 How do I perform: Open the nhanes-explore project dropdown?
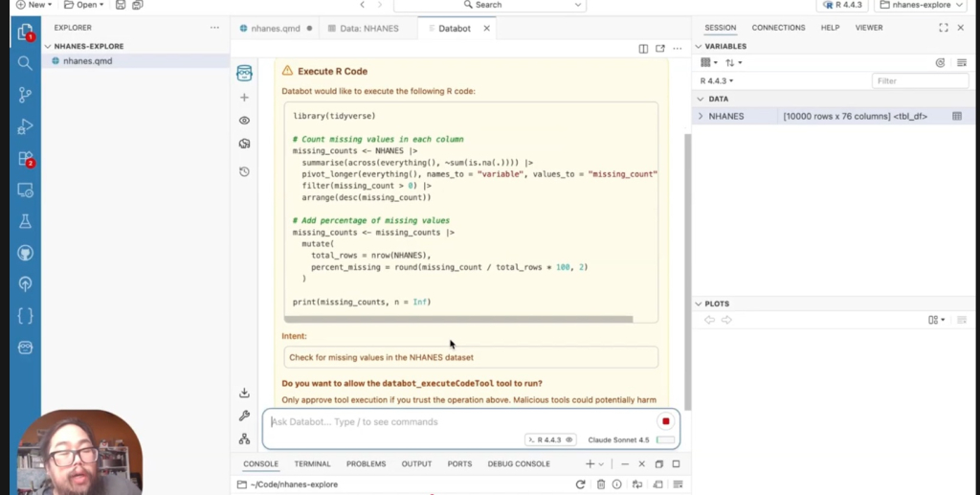(922, 5)
